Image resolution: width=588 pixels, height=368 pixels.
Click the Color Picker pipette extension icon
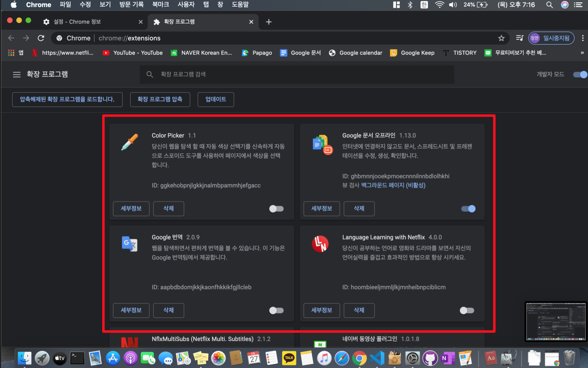pos(130,142)
